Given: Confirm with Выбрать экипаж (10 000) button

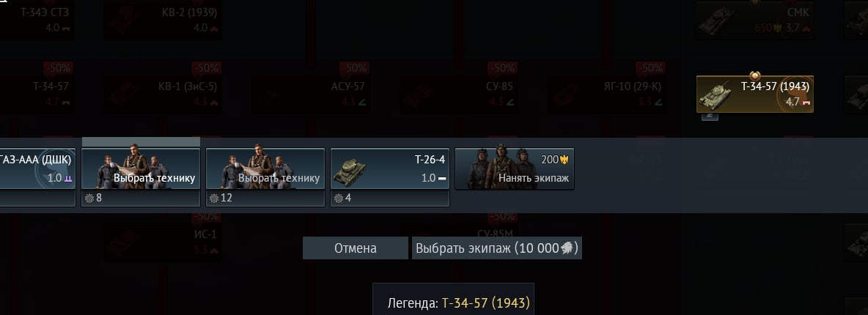Looking at the screenshot, I should pyautogui.click(x=496, y=248).
